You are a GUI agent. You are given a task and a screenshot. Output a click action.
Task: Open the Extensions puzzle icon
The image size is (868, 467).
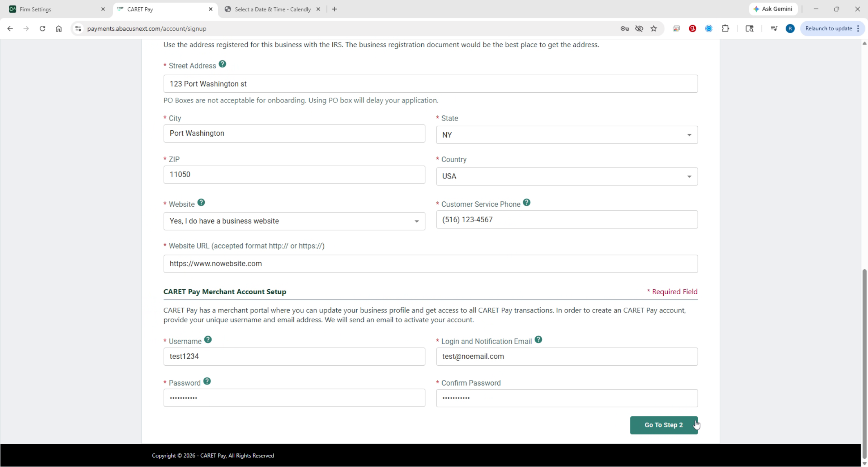(726, 29)
